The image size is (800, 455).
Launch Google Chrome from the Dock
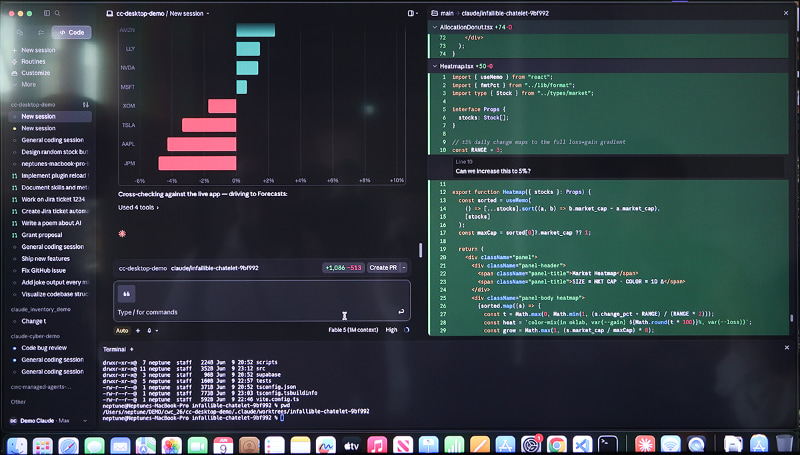(557, 445)
